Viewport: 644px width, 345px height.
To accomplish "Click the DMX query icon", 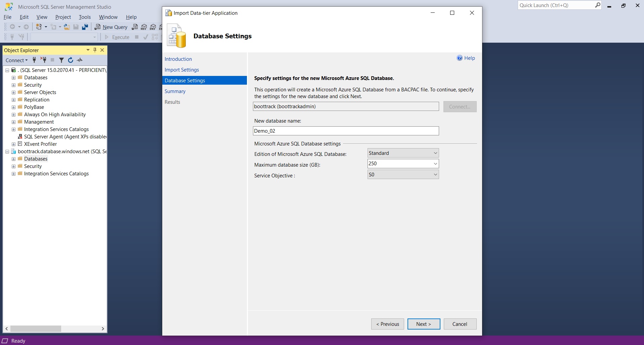I will tap(153, 27).
